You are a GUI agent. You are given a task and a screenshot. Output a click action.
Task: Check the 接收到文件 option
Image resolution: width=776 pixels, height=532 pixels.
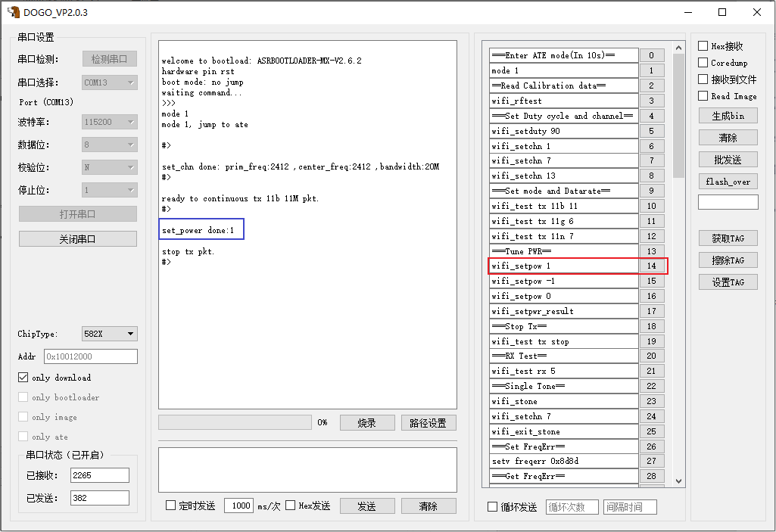point(703,79)
